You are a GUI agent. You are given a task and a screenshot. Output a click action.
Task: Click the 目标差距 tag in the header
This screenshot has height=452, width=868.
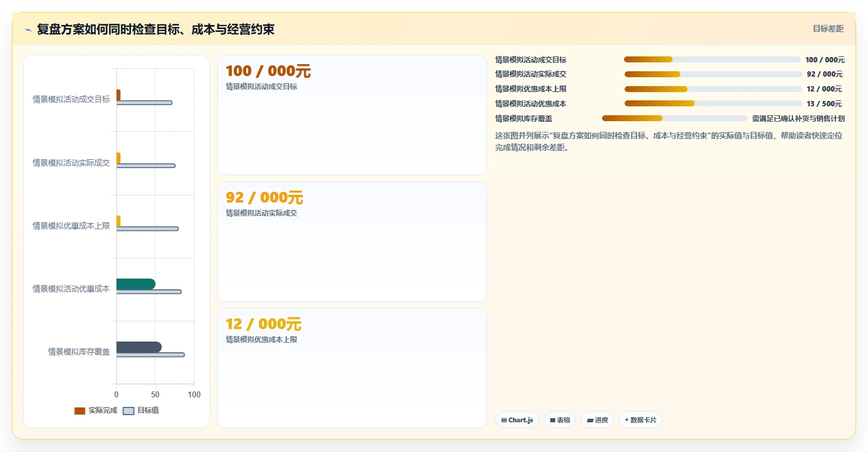[828, 29]
